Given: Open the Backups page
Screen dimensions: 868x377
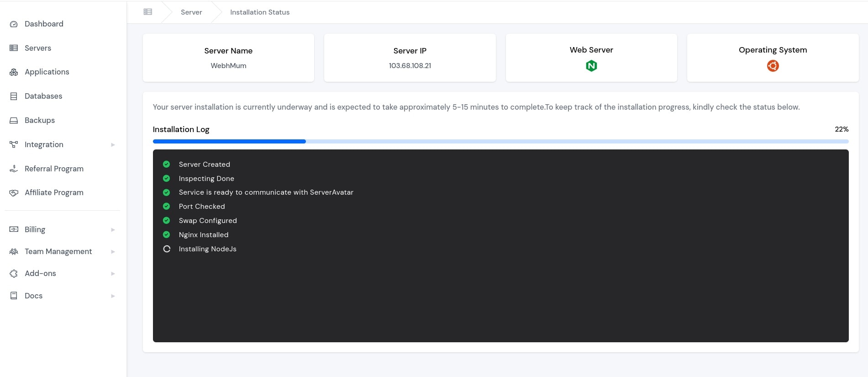Looking at the screenshot, I should [x=40, y=120].
